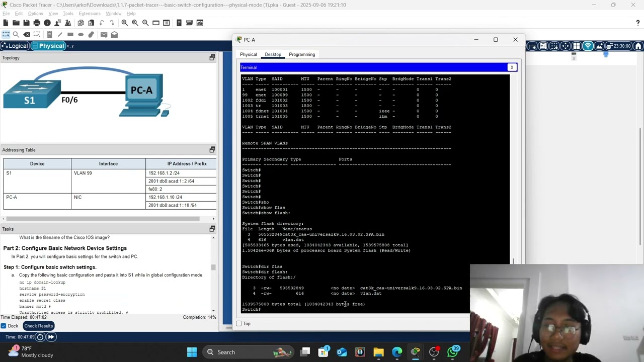This screenshot has height=362, width=644.
Task: Reset the simulation time
Action: [40, 337]
